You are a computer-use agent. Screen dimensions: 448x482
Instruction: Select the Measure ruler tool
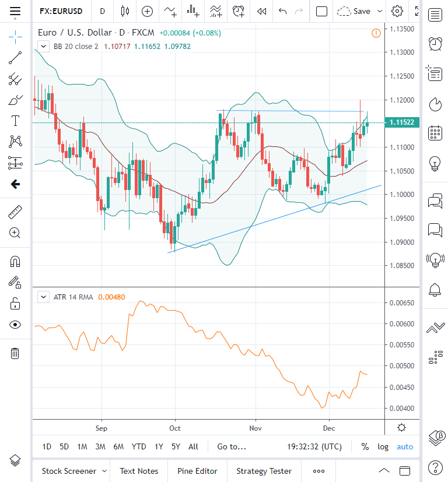click(14, 212)
